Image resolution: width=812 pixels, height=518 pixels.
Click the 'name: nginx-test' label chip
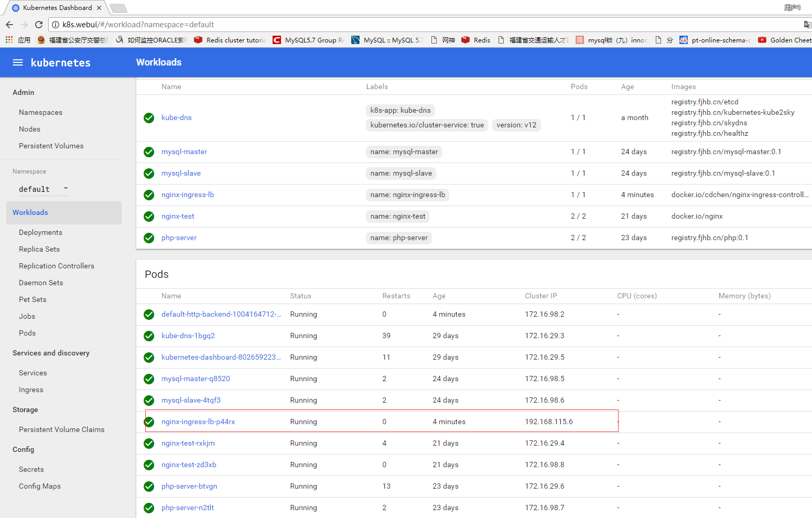(398, 216)
